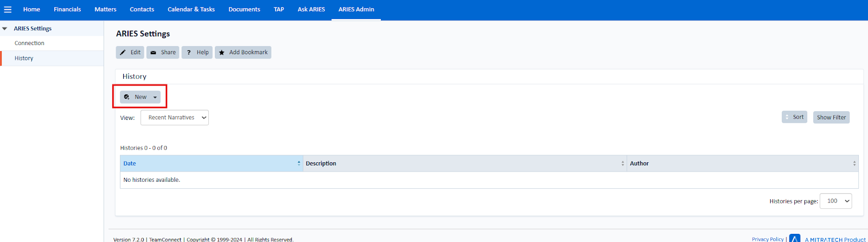Click the Sort button
Screen dimensions: 868x242
point(794,117)
